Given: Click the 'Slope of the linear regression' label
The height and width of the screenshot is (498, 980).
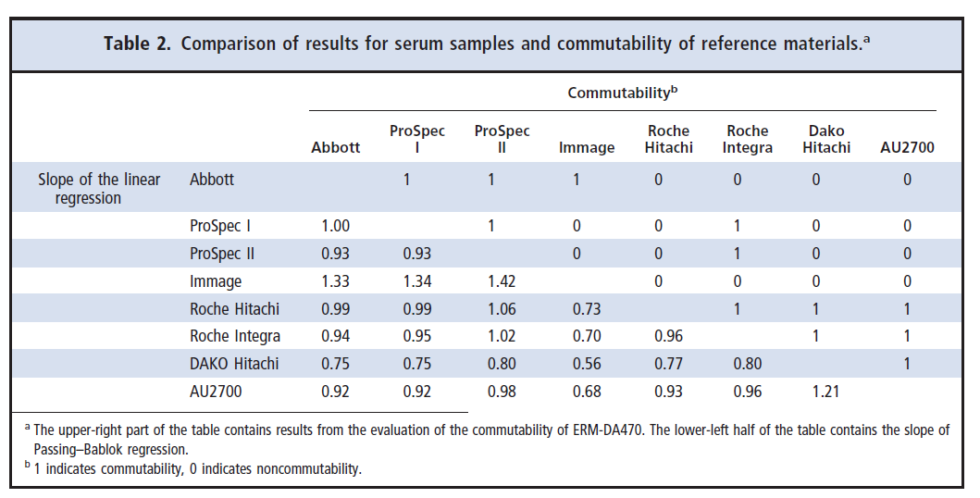Looking at the screenshot, I should [x=99, y=189].
